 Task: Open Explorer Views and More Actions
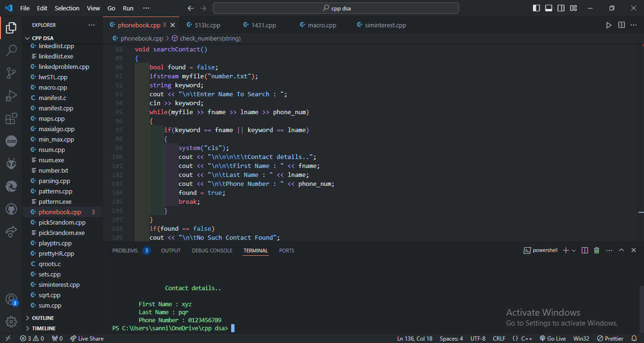(91, 25)
